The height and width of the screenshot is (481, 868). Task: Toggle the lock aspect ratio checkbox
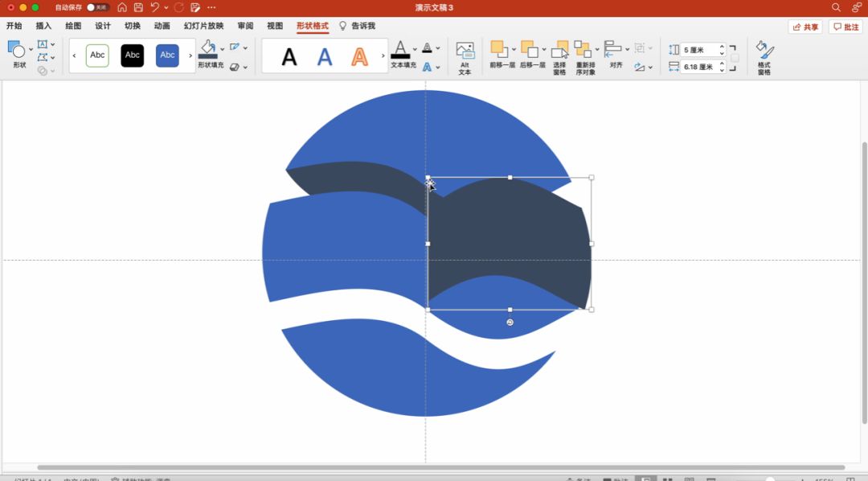pos(735,58)
